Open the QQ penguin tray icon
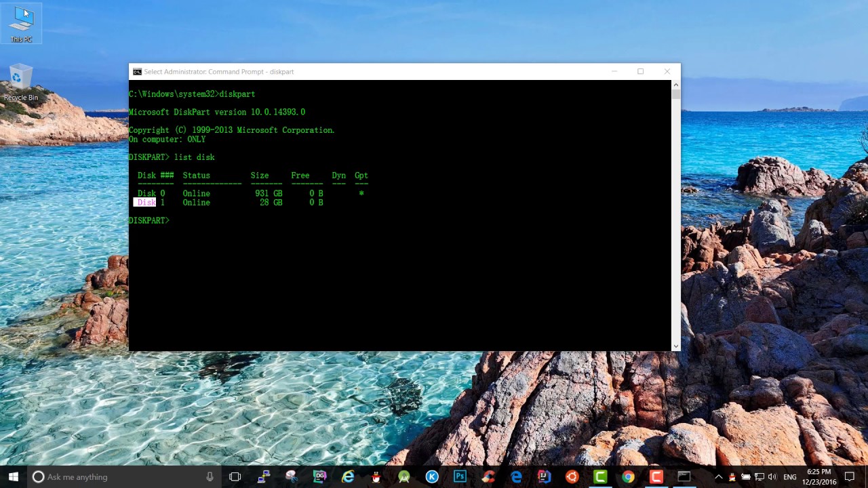 coord(732,476)
